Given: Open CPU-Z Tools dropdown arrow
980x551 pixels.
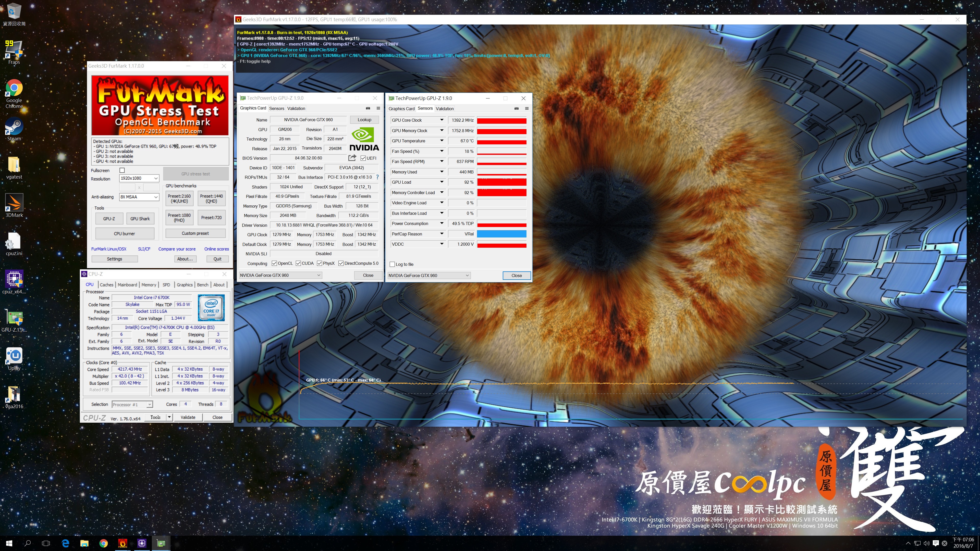Looking at the screenshot, I should click(x=169, y=417).
